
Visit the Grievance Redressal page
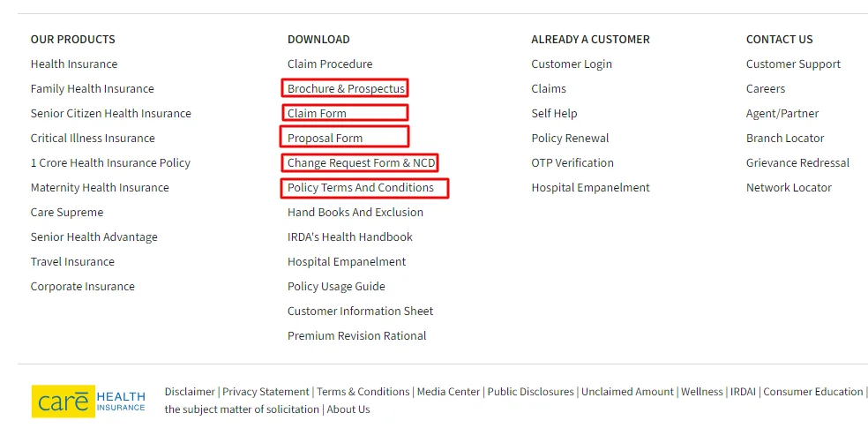click(x=797, y=163)
